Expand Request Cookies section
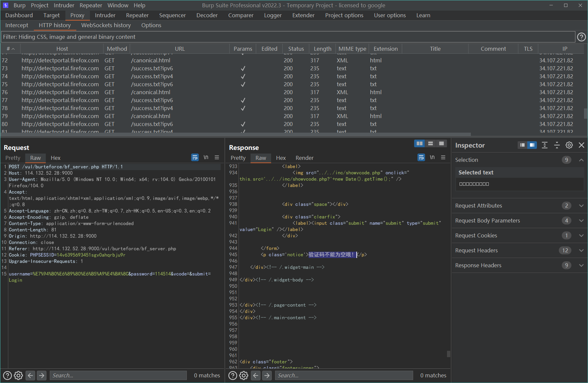This screenshot has width=588, height=383. (x=581, y=235)
